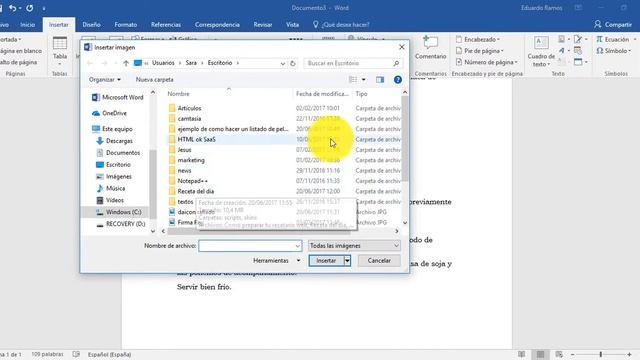
Task: Open the Insertar button's dropdown arrow
Action: pos(347,260)
